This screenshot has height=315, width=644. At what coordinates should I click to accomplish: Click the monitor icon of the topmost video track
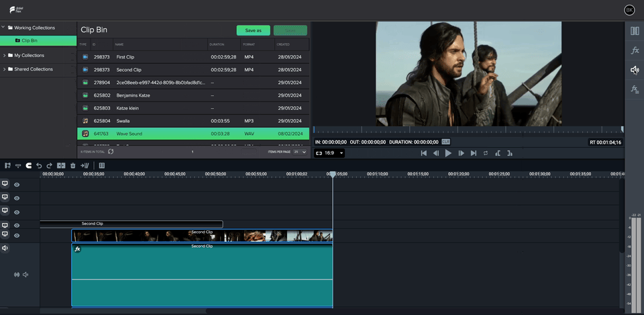5,184
